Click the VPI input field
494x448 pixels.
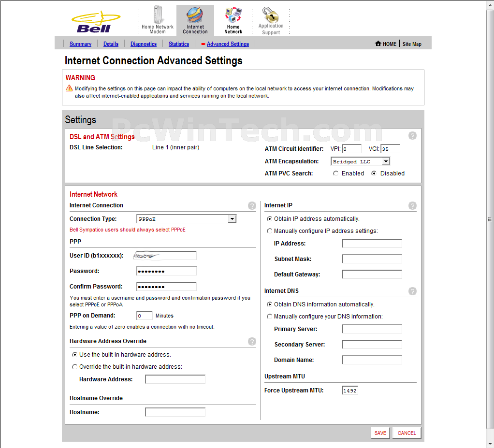click(351, 149)
